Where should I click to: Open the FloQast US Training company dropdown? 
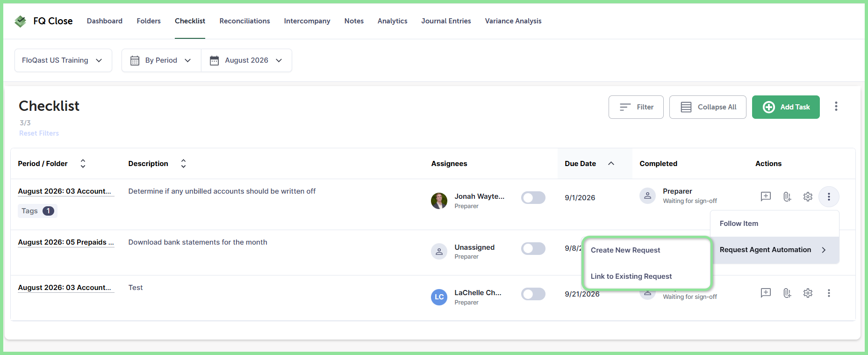pos(63,60)
